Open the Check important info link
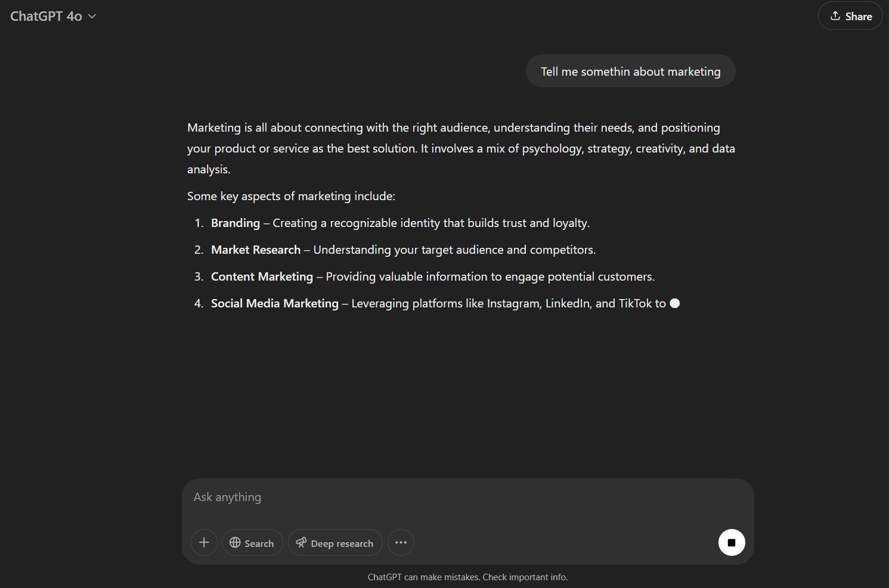 tap(525, 577)
